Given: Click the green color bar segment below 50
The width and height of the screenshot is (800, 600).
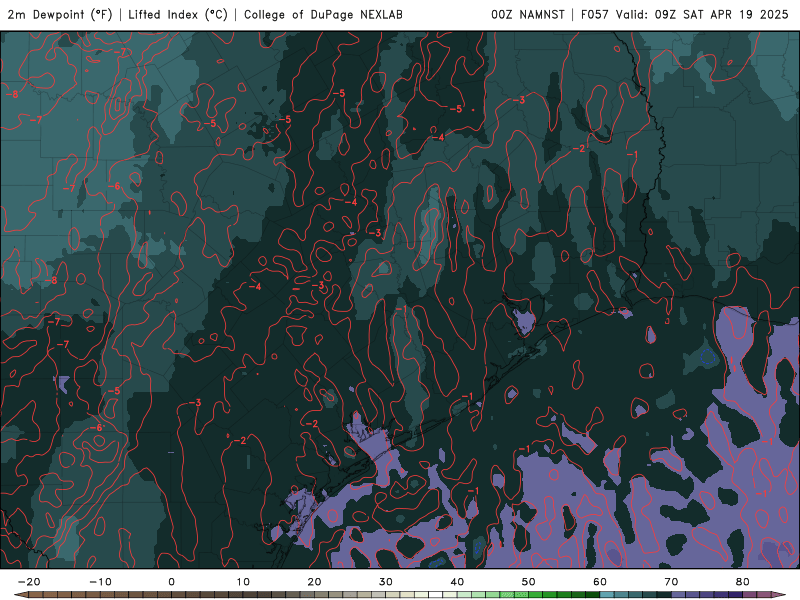Looking at the screenshot, I should (535, 595).
